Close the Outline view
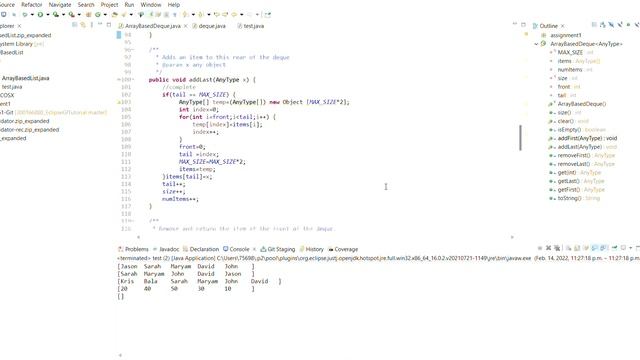This screenshot has height=360, width=640. (562, 26)
